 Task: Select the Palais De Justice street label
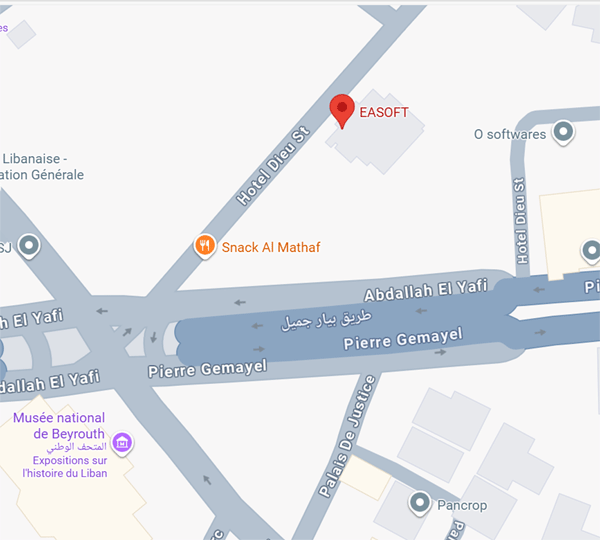347,436
